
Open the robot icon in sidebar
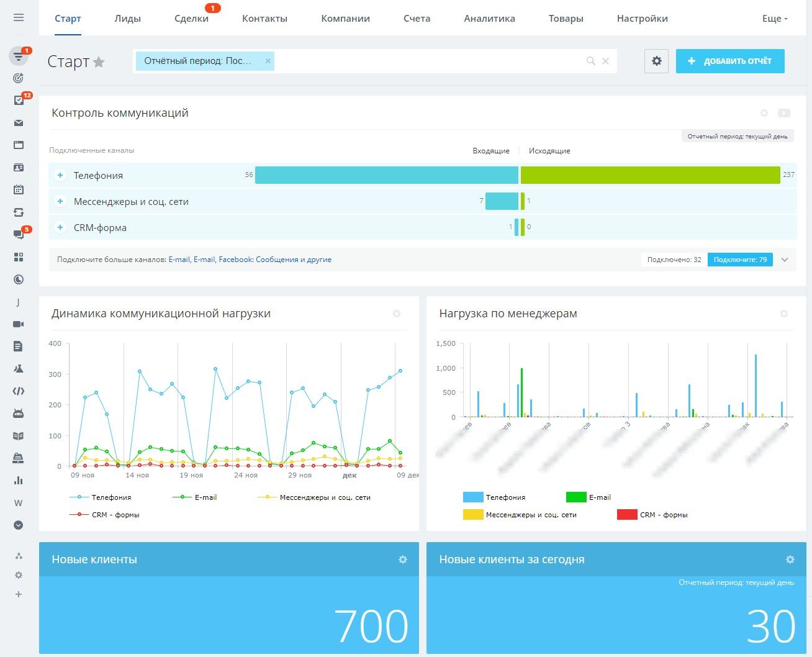19,414
